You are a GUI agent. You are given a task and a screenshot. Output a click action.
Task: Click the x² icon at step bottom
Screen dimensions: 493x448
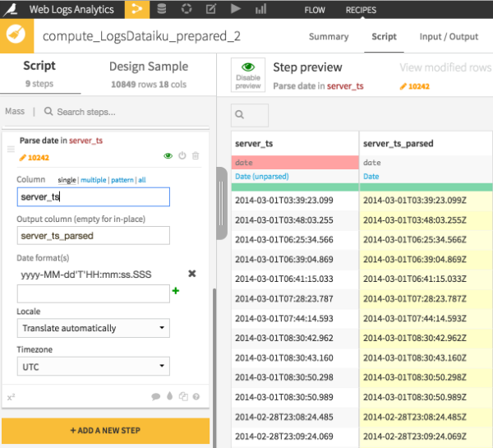click(x=11, y=397)
